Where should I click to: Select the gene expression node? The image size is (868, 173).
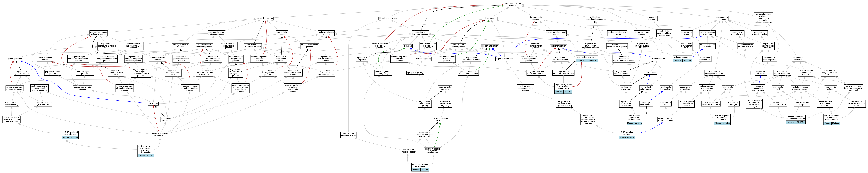[14, 59]
